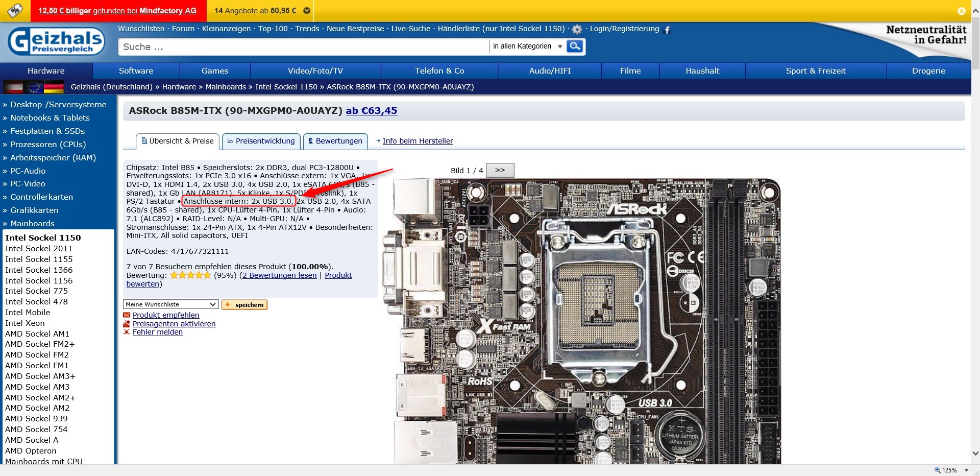This screenshot has height=476, width=980.
Task: Open Prozessoren (CPUs) category
Action: (x=48, y=145)
